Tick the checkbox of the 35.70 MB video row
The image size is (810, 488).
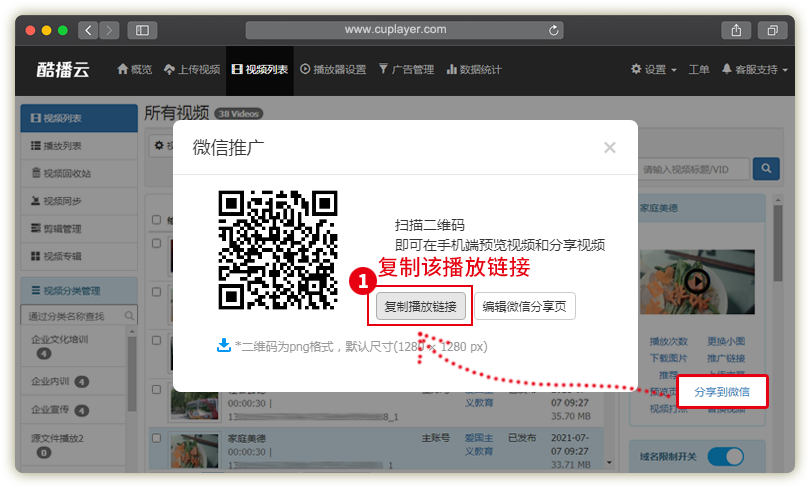pos(157,389)
